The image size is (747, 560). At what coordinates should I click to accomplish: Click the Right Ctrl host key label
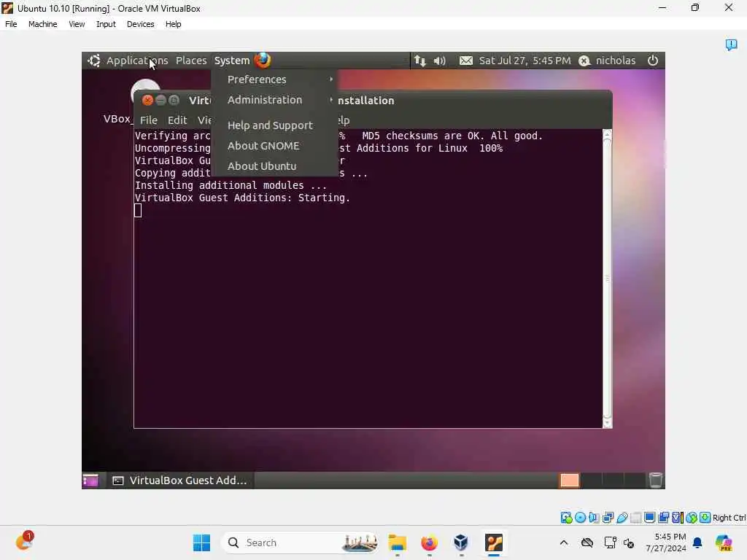click(x=729, y=518)
